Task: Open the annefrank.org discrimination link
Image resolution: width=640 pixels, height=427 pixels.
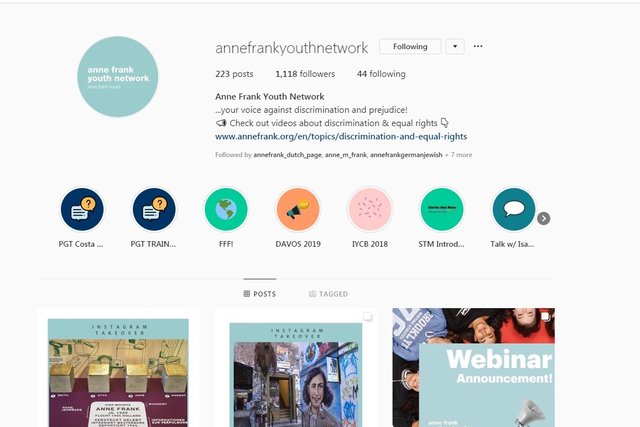Action: click(341, 136)
